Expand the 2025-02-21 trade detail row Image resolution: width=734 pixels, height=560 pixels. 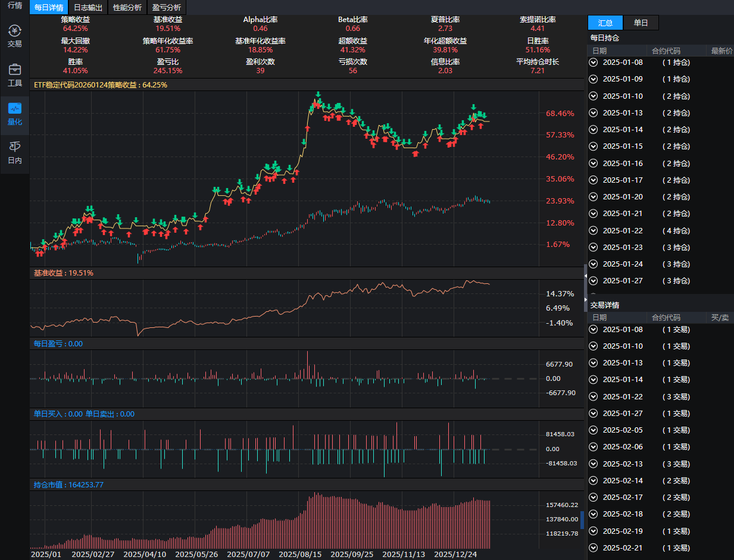pos(593,548)
